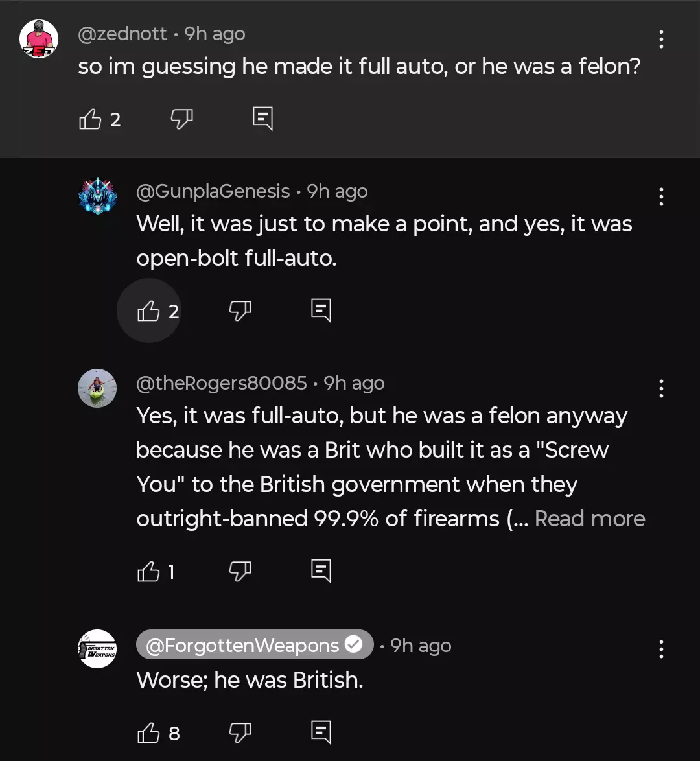Expand the truncated comment with Read more
This screenshot has width=700, height=761.
click(590, 519)
